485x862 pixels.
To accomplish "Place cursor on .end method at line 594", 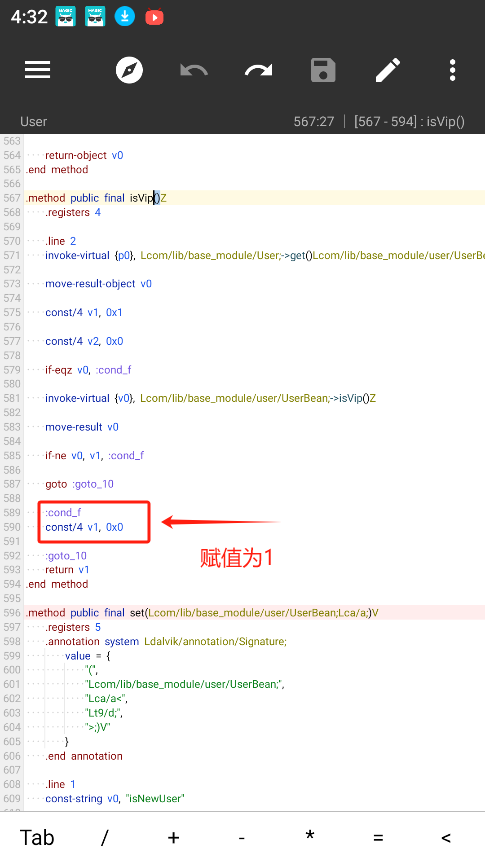I will 57,584.
